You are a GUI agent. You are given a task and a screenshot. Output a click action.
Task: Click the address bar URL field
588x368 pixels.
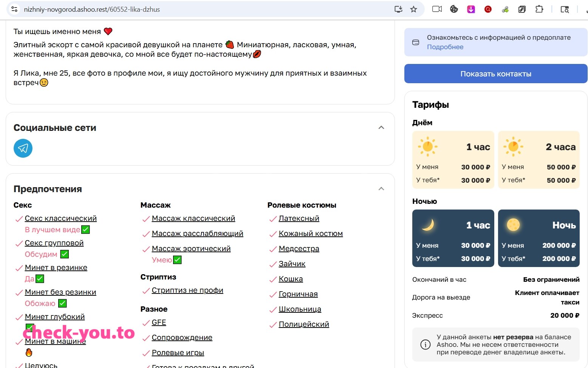point(204,9)
